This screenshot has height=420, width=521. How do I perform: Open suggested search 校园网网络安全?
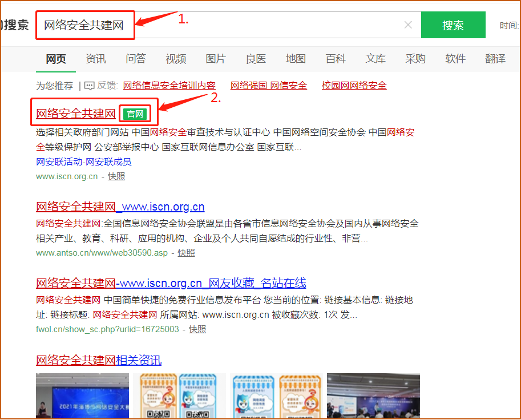pos(354,86)
